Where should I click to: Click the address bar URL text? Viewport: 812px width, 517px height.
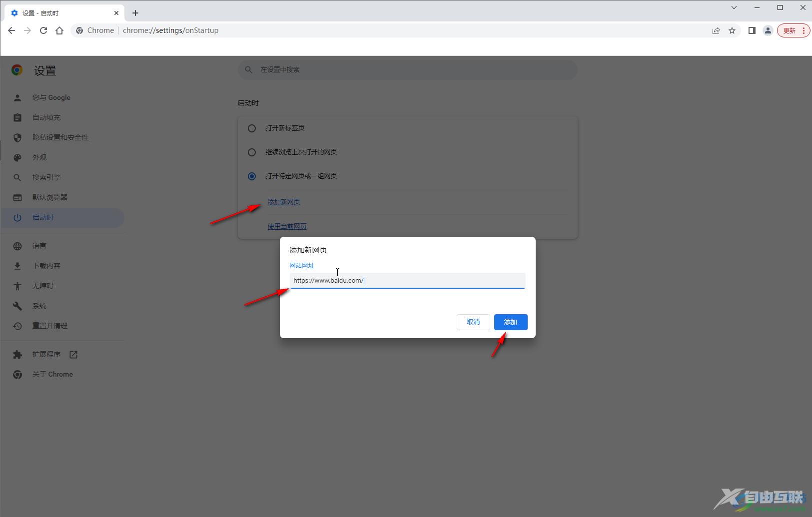coord(170,30)
